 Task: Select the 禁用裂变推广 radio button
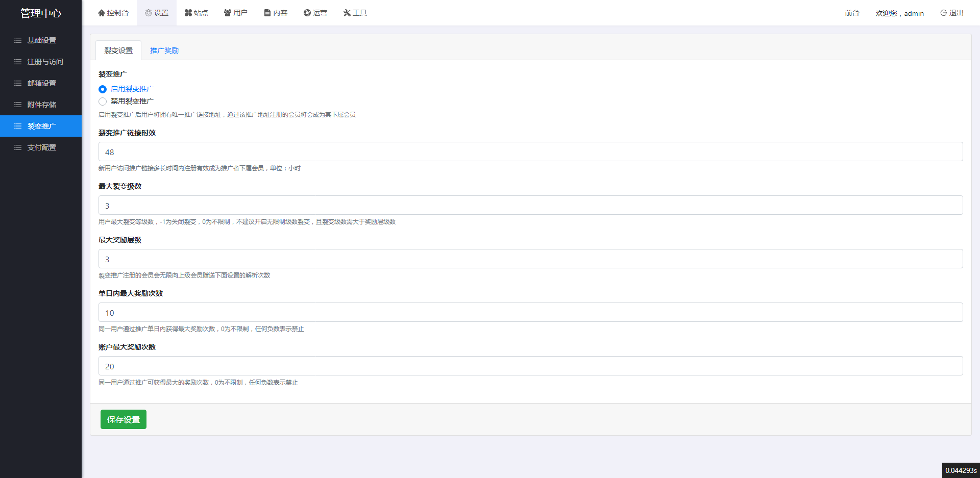(x=103, y=102)
